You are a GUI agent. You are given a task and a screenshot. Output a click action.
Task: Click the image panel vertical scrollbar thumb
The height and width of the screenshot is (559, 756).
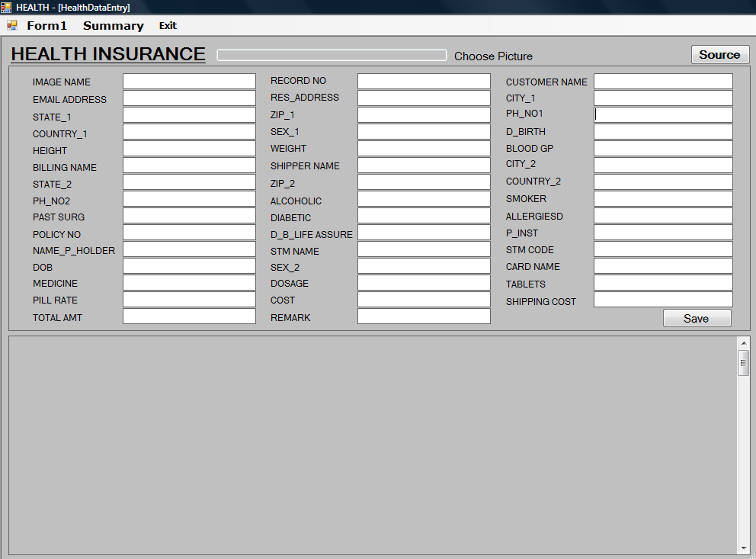(x=744, y=364)
